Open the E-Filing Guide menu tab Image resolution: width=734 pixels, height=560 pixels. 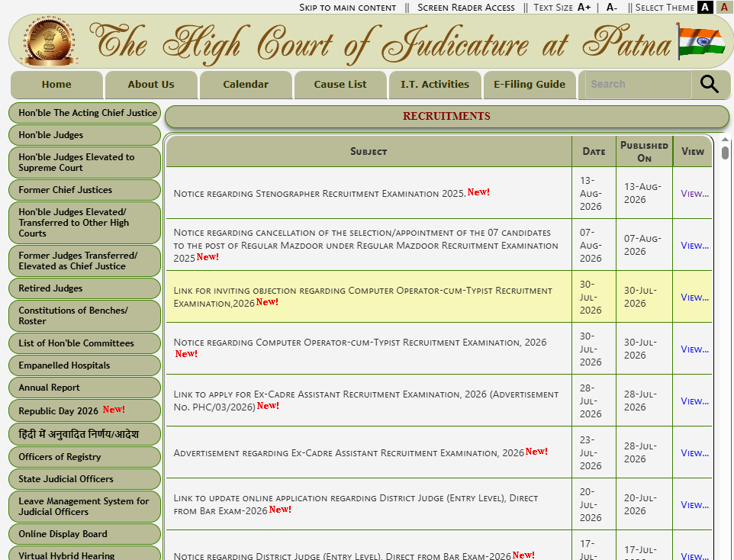click(x=530, y=84)
